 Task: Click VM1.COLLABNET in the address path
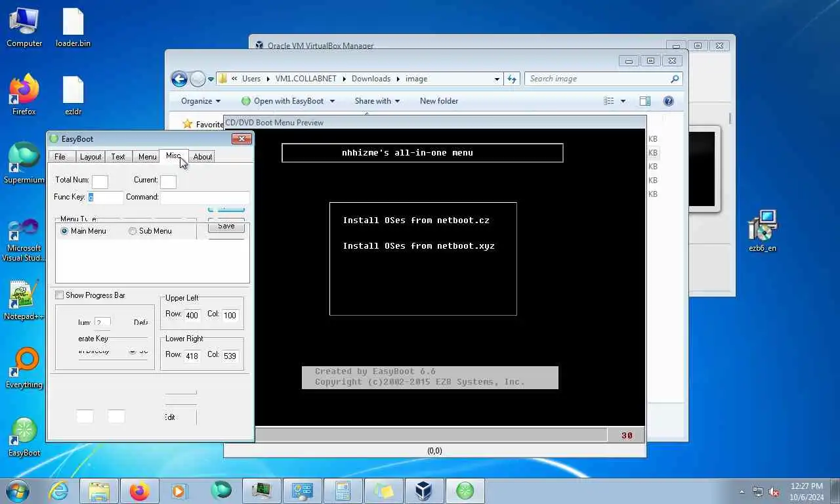tap(306, 79)
